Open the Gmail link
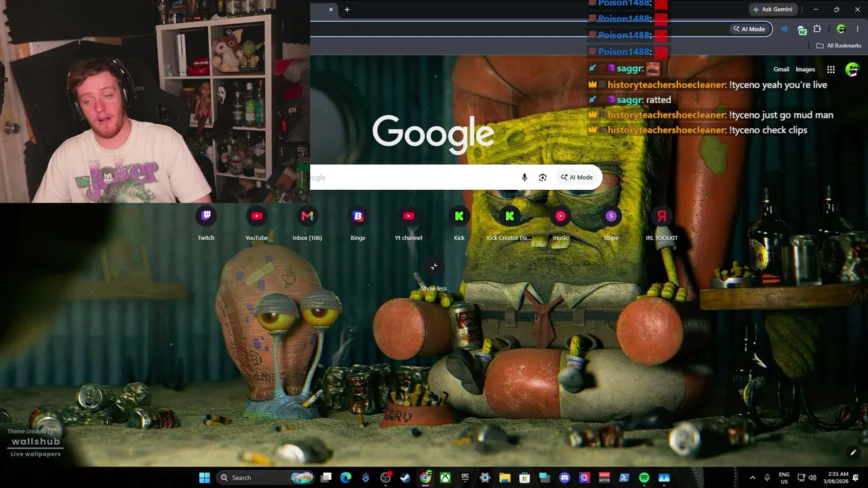Viewport: 868px width, 488px height. click(781, 69)
